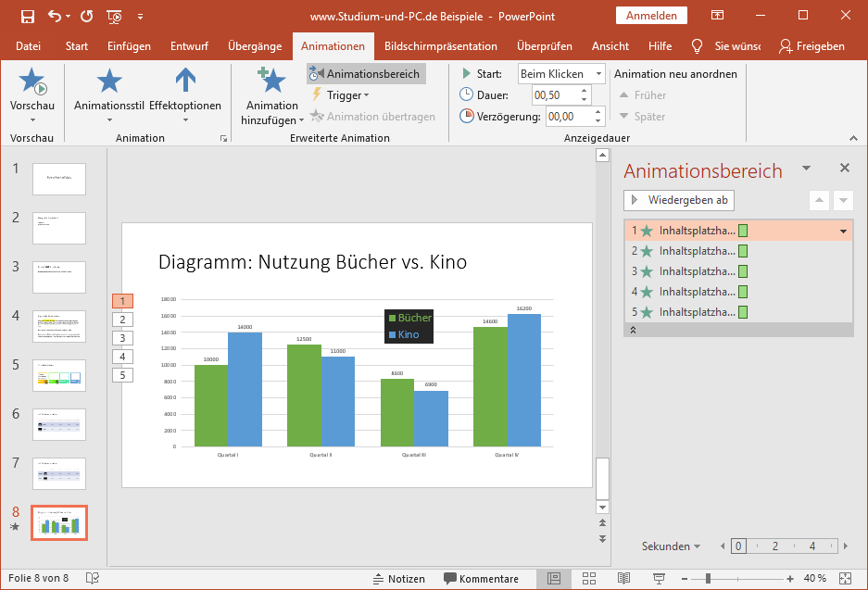Click animation marker 3 beside the chart
Screen dimensions: 868x590
click(122, 338)
